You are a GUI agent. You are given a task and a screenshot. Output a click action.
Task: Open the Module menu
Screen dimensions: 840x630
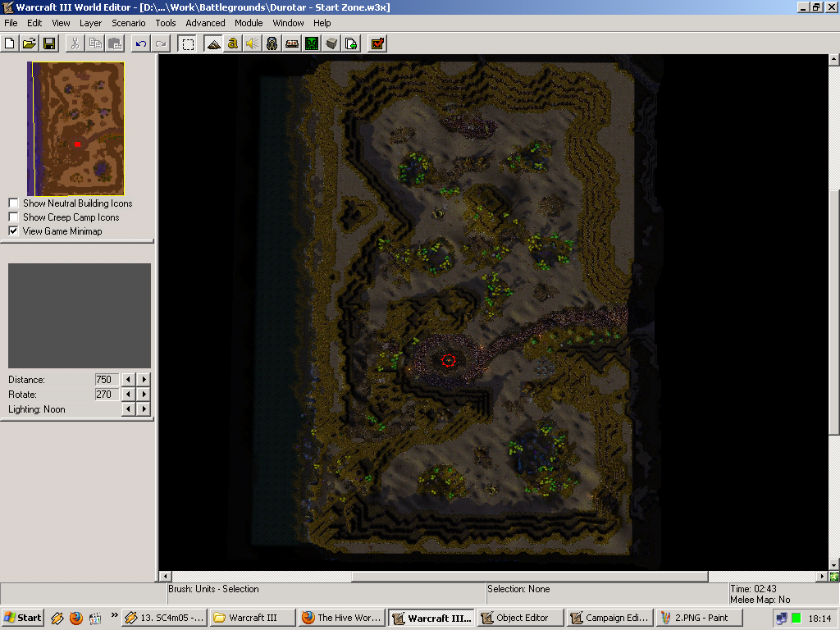point(249,23)
